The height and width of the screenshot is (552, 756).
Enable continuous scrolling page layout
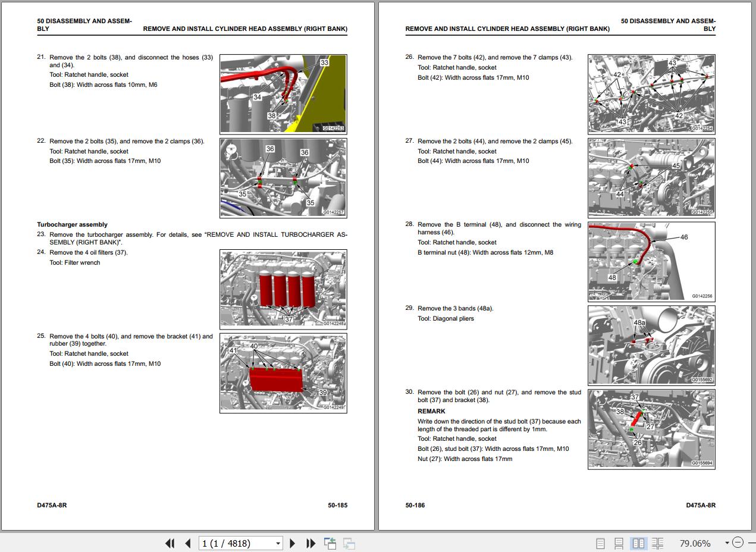(619, 543)
